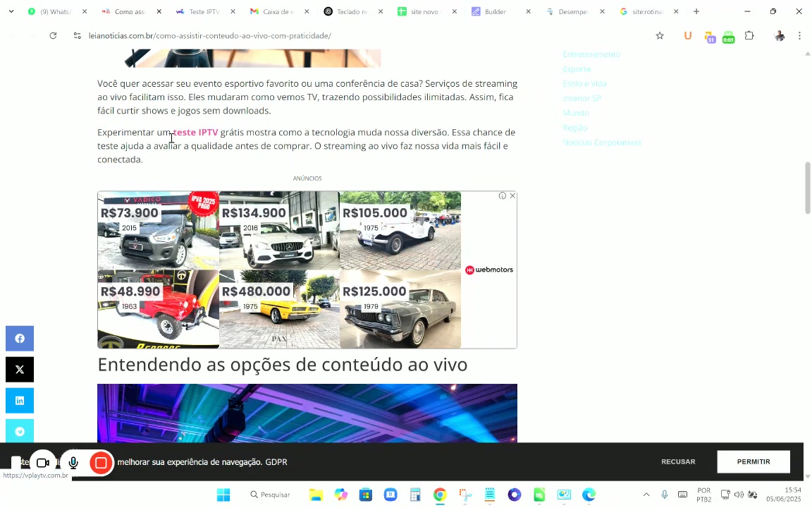Show hidden system tray icons
The height and width of the screenshot is (508, 812).
point(646,495)
